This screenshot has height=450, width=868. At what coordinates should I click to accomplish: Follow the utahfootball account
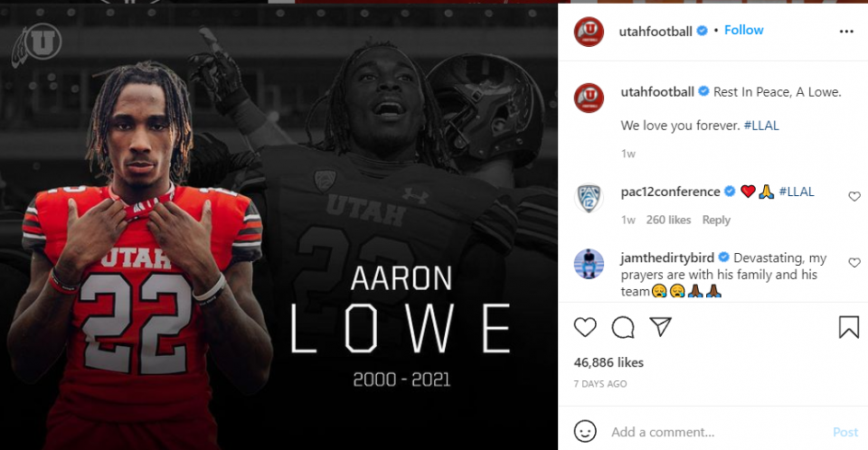point(743,31)
